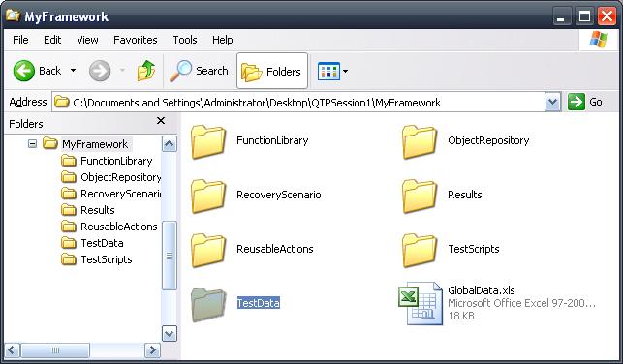Click the highlighted TestData label in file view
Screen dimensions: 623x364
(259, 303)
